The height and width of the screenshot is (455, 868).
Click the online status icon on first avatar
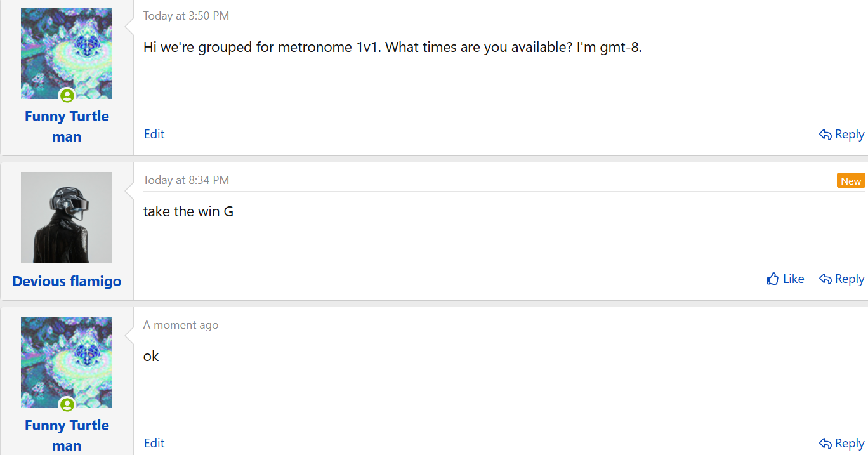(67, 96)
